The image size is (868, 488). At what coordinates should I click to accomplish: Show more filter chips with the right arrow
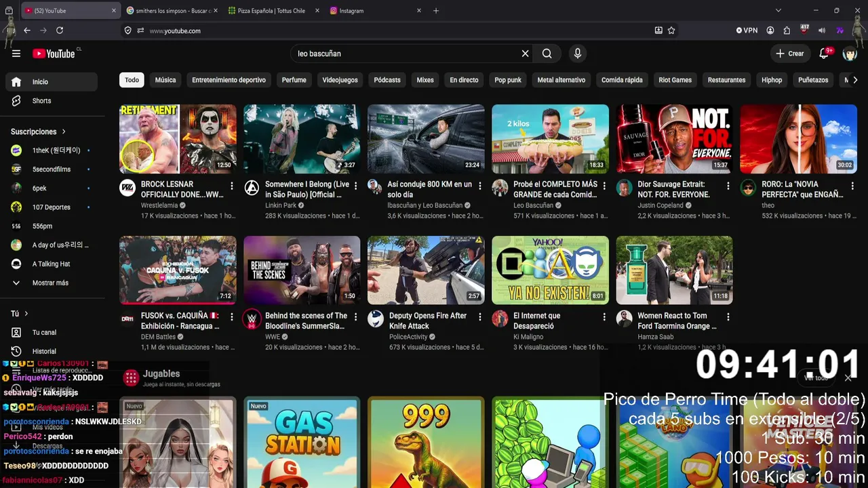pos(854,80)
